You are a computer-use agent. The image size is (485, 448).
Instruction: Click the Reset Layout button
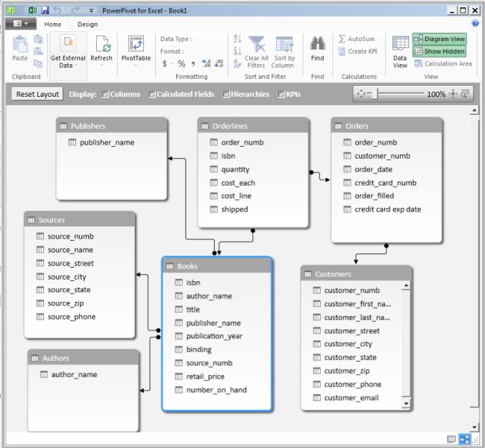pos(37,94)
